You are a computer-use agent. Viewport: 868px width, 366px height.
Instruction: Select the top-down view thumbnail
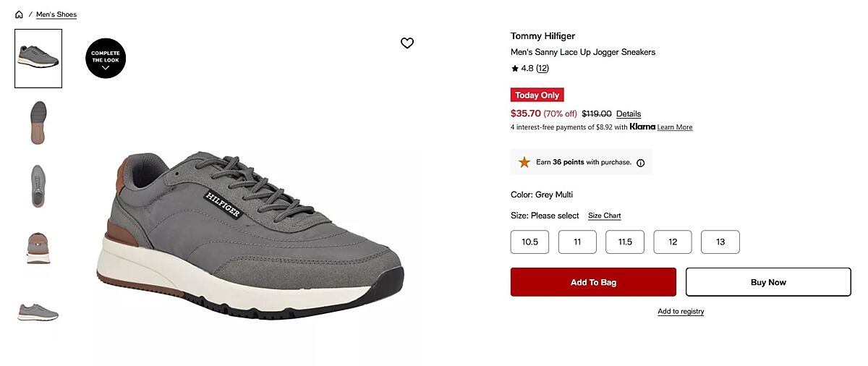tap(38, 185)
